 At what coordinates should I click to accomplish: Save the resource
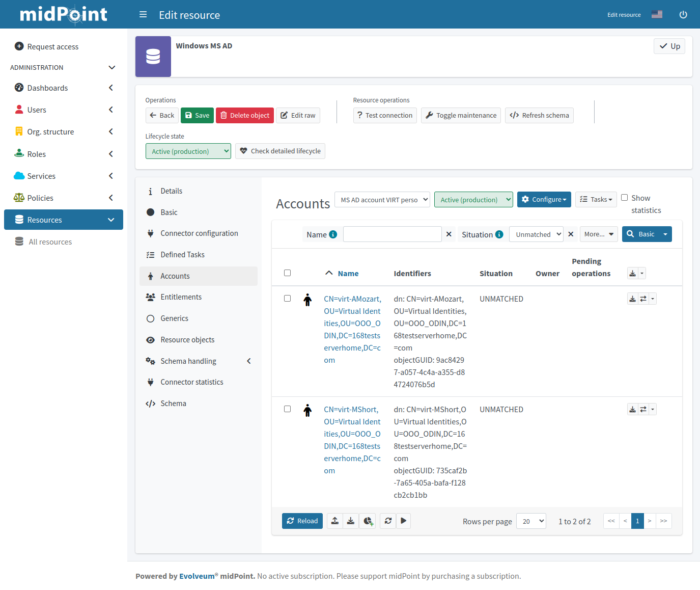[x=197, y=116]
